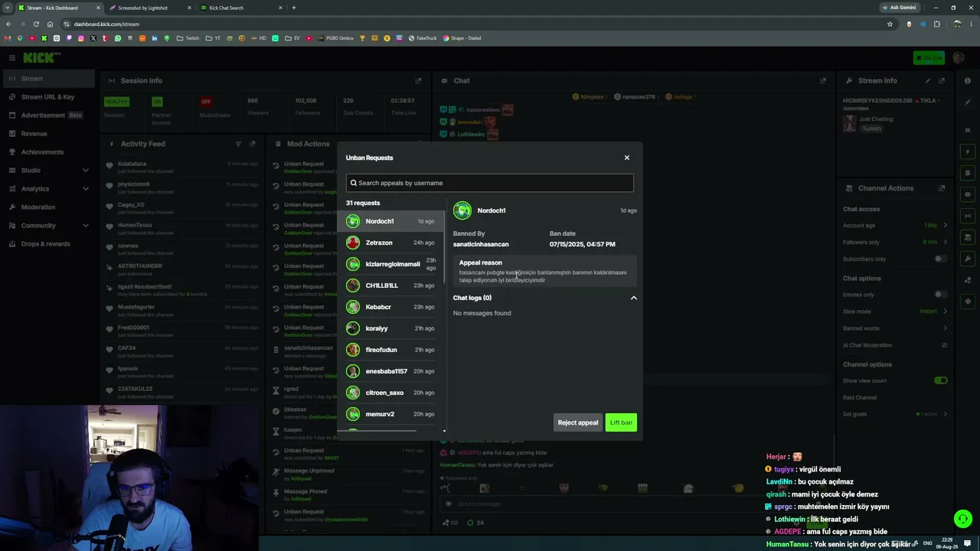The height and width of the screenshot is (551, 980).
Task: Open memurv2's appeal
Action: click(390, 414)
